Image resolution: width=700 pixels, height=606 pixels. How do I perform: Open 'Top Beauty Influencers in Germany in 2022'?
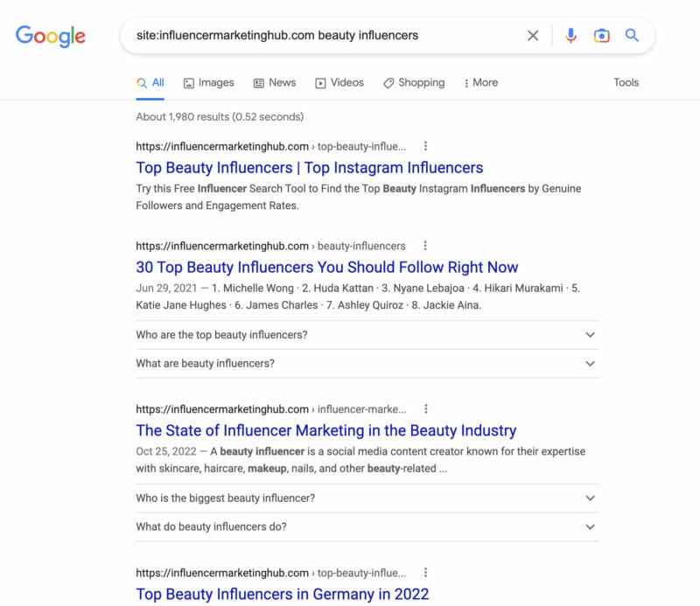[x=282, y=594]
